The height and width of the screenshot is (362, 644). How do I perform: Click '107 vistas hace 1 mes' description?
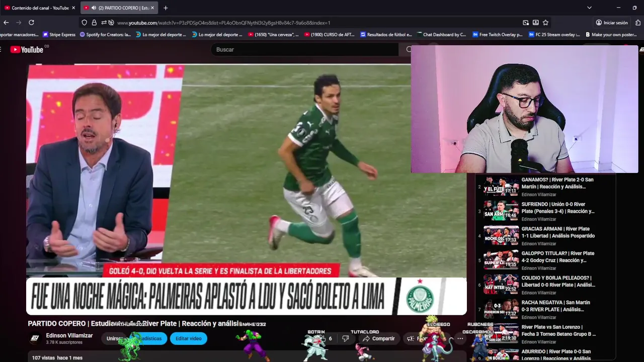(57, 357)
